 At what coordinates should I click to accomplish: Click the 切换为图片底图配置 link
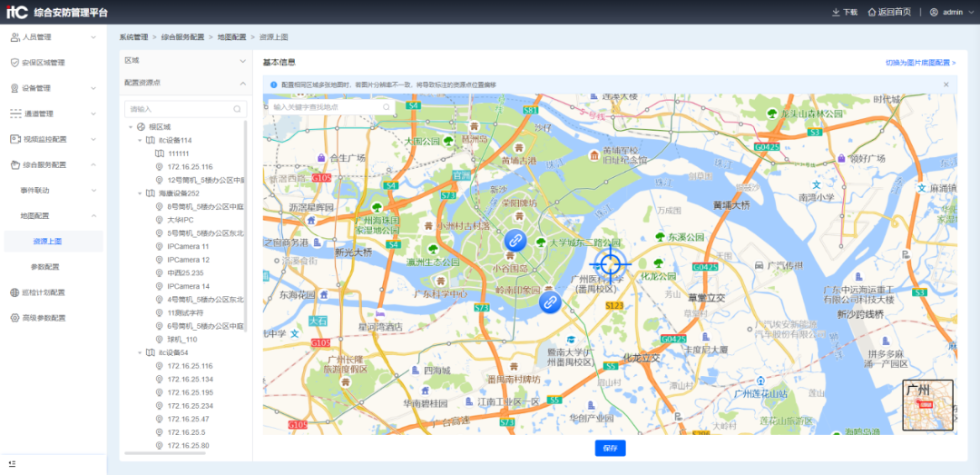tap(920, 63)
